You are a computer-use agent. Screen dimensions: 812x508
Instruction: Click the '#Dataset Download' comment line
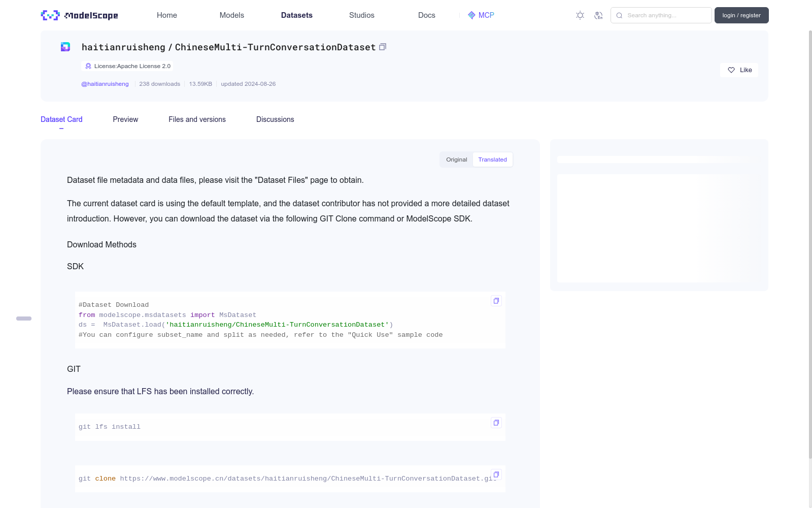click(x=114, y=305)
